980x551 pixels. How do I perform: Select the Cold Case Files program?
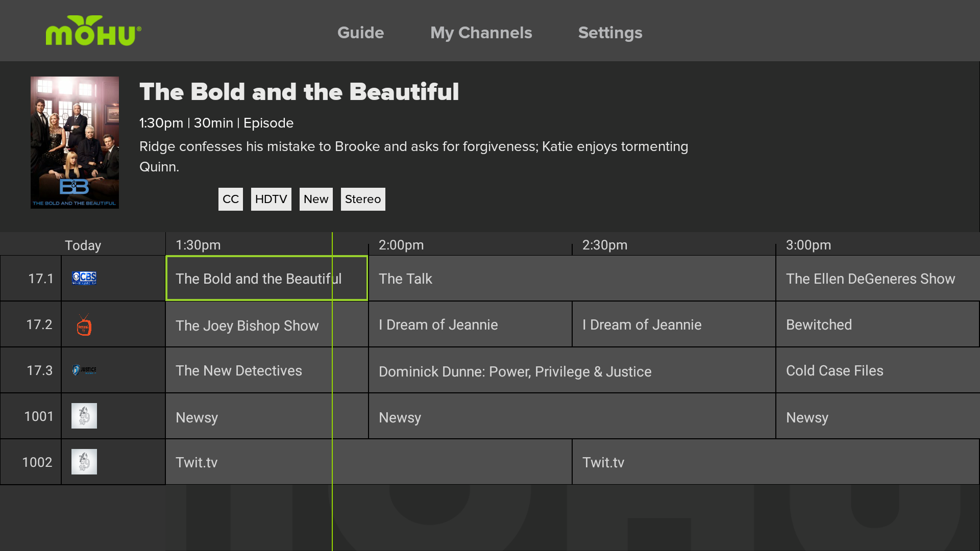pos(878,370)
